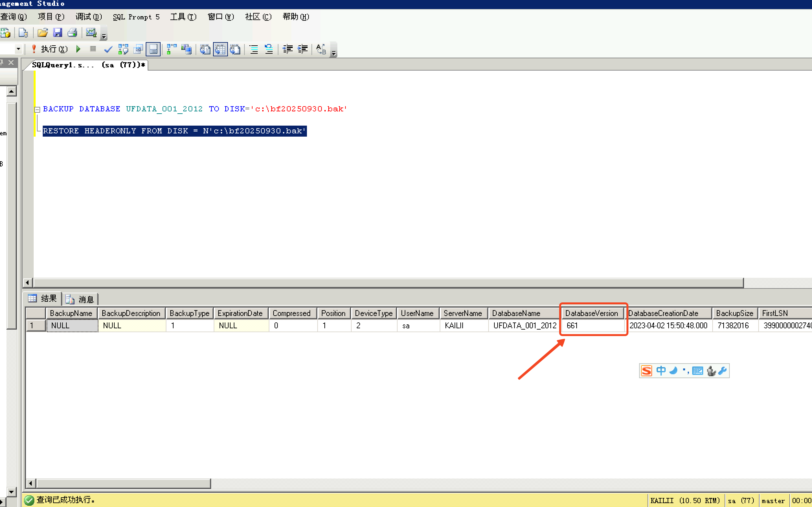
Task: Click the Print icon
Action: pyautogui.click(x=73, y=33)
